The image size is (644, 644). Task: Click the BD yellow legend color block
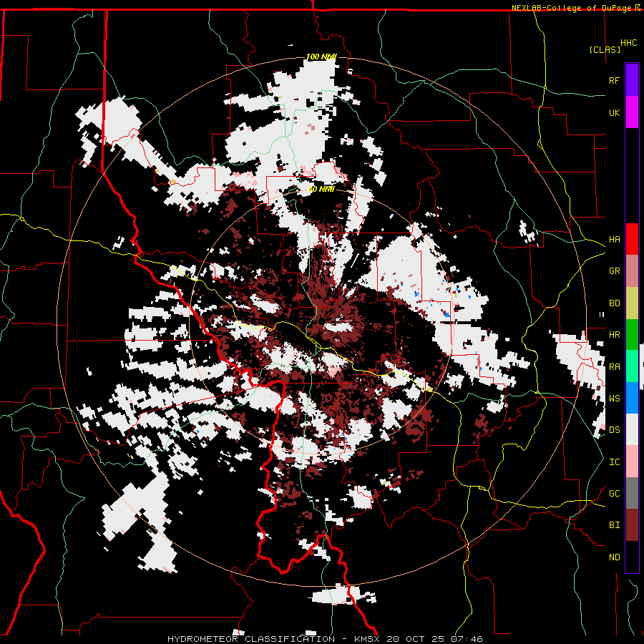pyautogui.click(x=632, y=303)
